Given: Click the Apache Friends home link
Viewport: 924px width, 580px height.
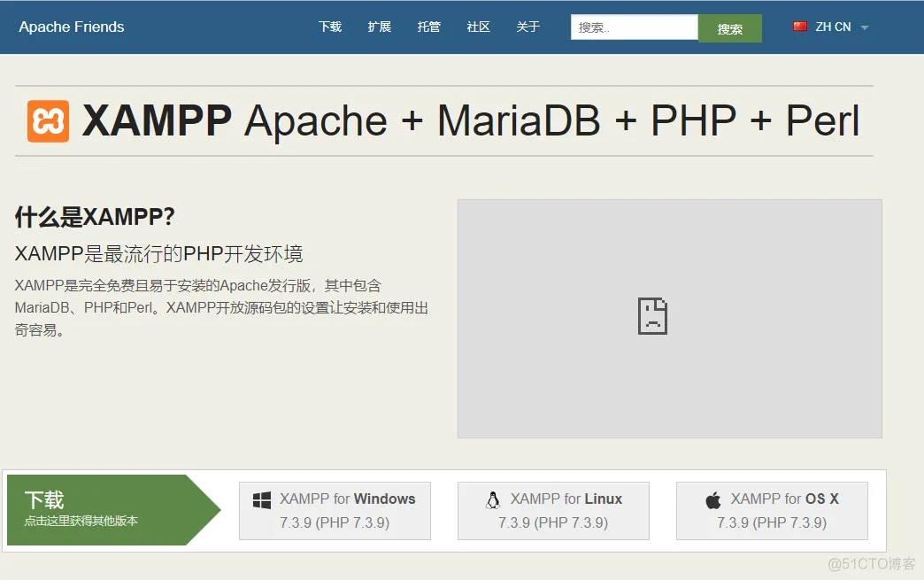Looking at the screenshot, I should [72, 27].
